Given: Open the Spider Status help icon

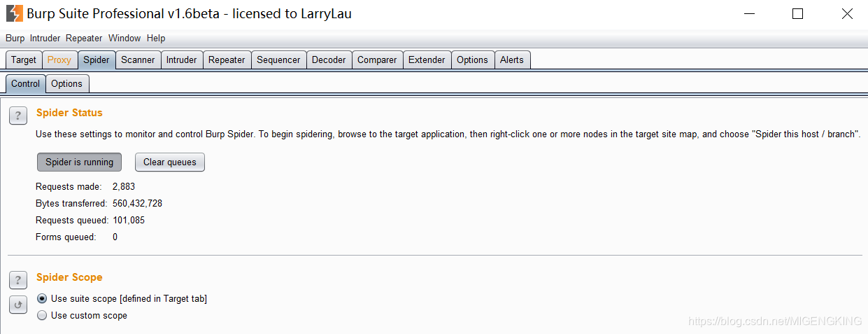Looking at the screenshot, I should tap(18, 116).
